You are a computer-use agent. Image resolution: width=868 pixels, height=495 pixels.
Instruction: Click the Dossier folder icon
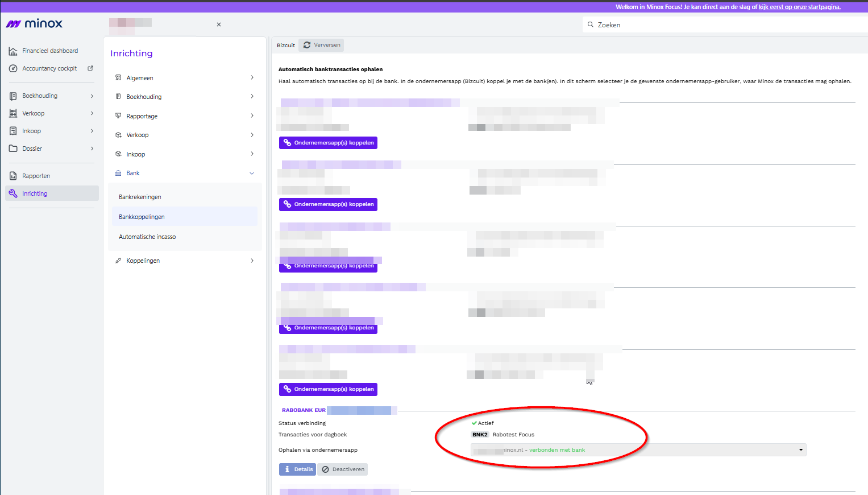pos(13,148)
